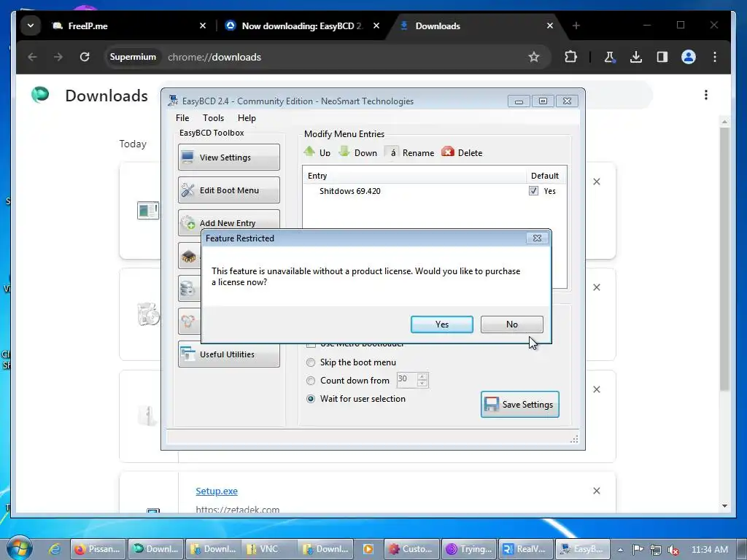Open RealV taskbar window
Screen dimensions: 747x560
pyautogui.click(x=525, y=549)
